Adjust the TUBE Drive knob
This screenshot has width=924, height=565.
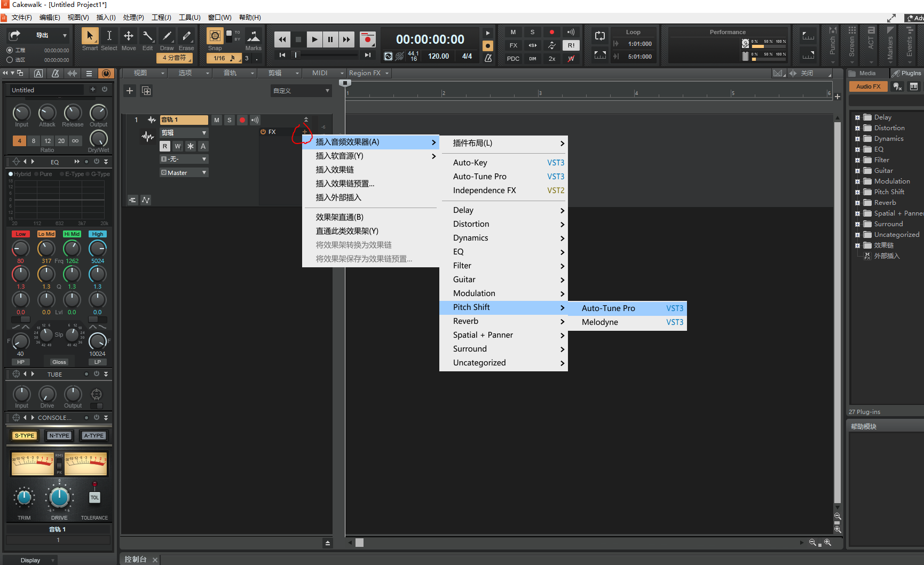pos(47,394)
